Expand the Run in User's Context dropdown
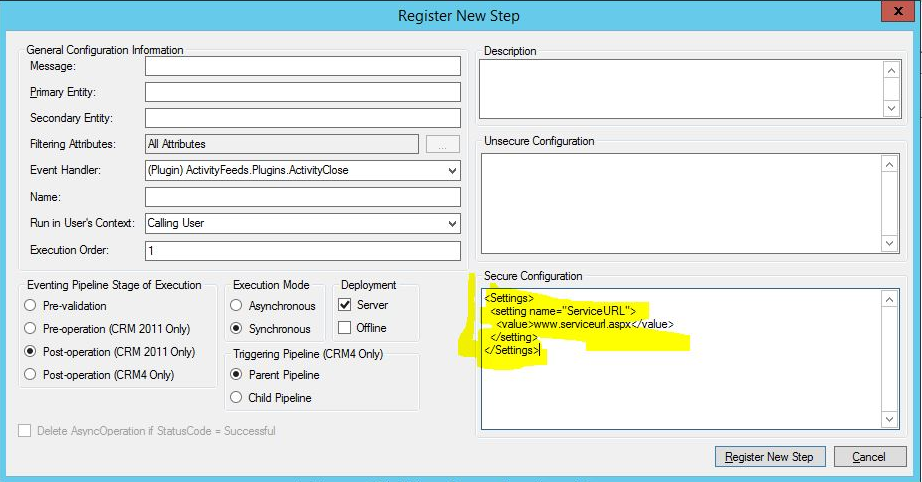 click(x=452, y=223)
